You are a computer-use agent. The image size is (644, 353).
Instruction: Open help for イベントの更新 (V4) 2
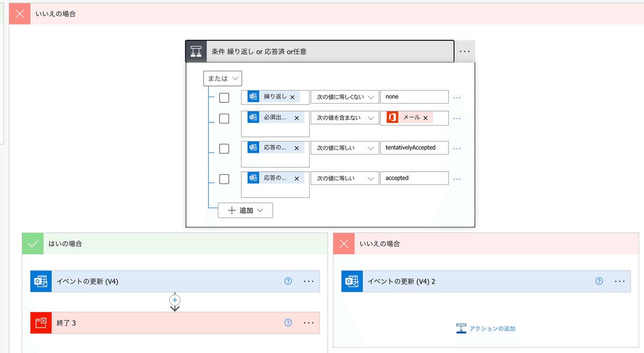coord(599,281)
